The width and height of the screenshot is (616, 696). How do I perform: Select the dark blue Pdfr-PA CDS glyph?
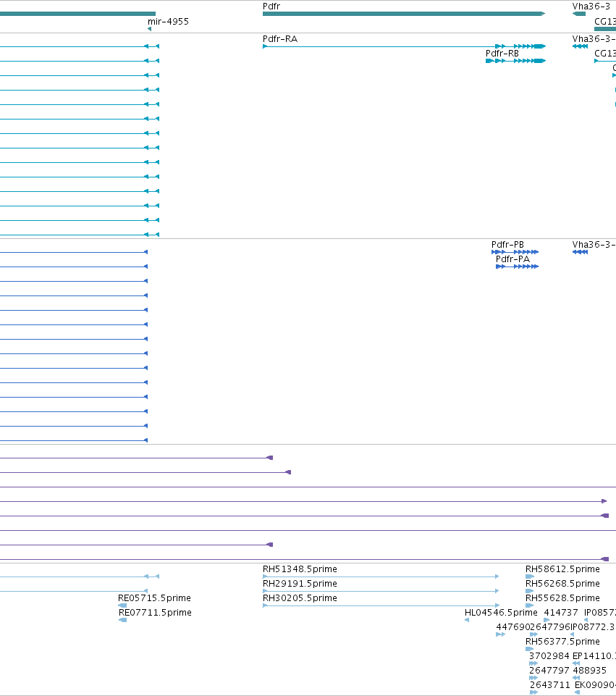(517, 267)
